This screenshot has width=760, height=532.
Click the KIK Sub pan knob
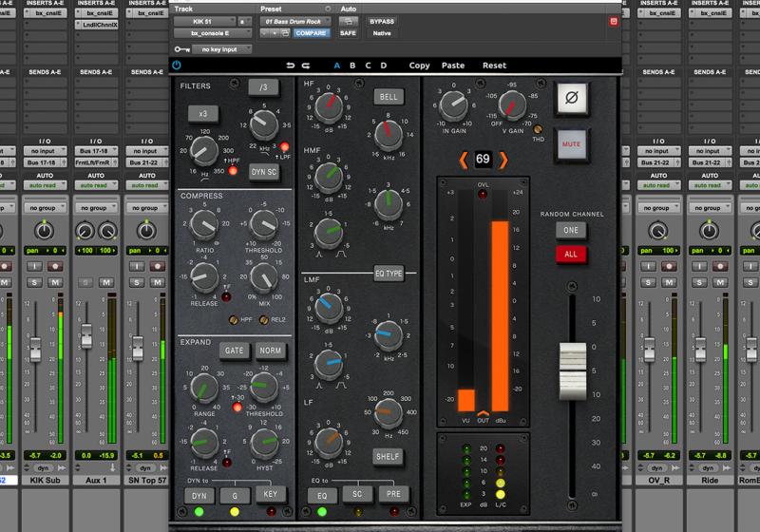point(44,231)
